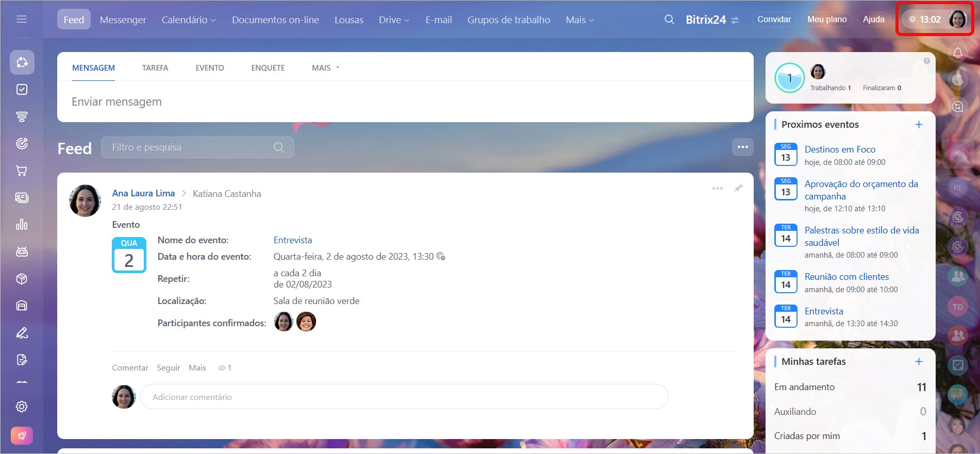Open Messenger from the top menu

123,20
